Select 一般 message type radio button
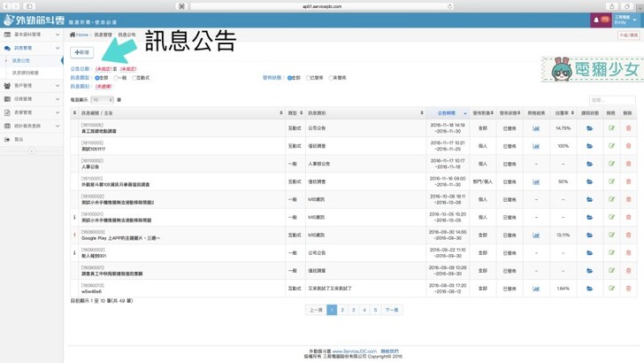Image resolution: width=644 pixels, height=363 pixels. 116,77
